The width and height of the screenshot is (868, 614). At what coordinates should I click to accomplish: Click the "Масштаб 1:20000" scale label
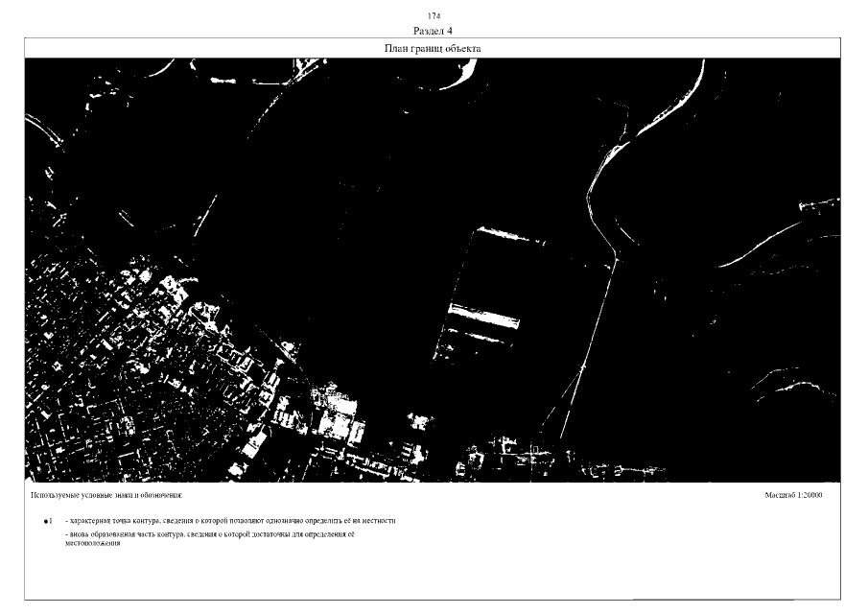click(793, 495)
